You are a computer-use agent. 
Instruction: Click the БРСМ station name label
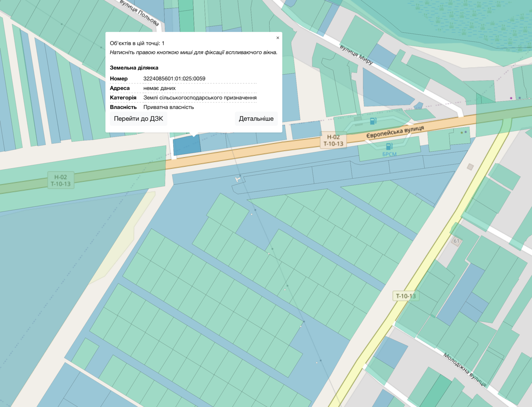(x=389, y=154)
